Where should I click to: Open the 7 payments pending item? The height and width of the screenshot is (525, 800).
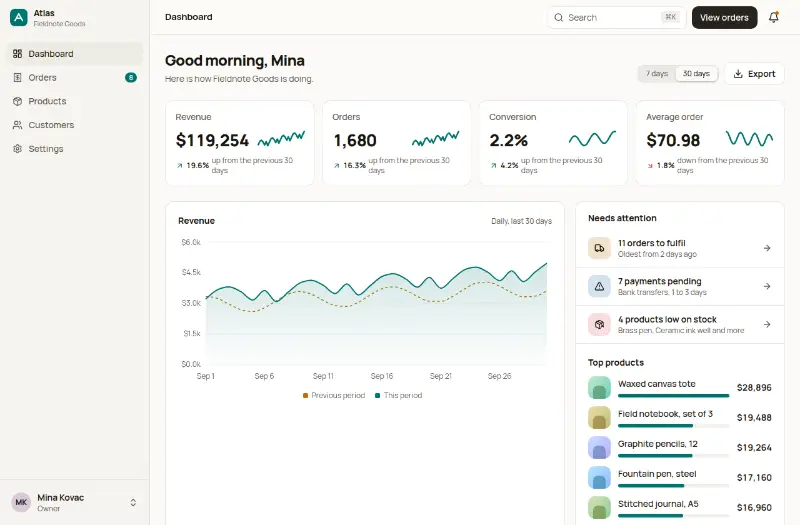pyautogui.click(x=680, y=286)
